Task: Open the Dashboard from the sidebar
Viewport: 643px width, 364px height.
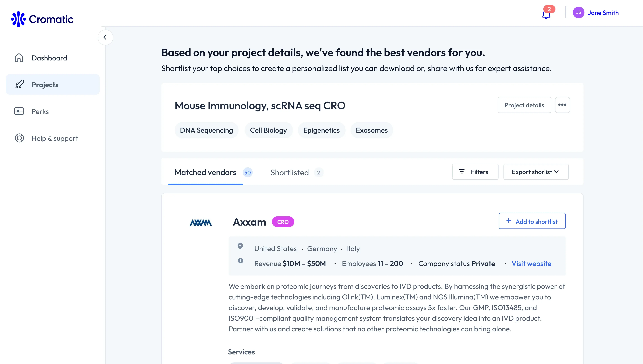Action: pyautogui.click(x=49, y=58)
